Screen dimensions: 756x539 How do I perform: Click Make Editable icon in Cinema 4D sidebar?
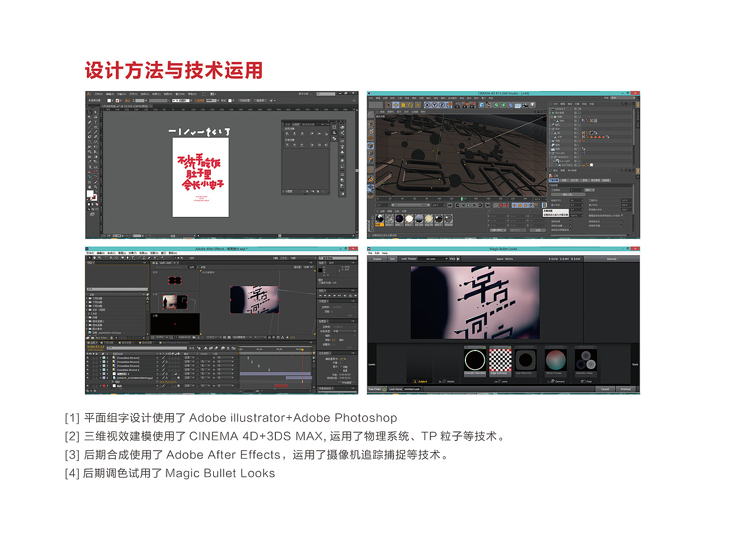(371, 115)
